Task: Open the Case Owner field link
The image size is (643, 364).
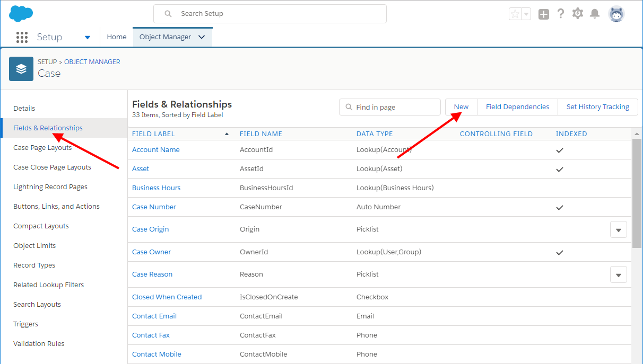Action: pyautogui.click(x=151, y=252)
